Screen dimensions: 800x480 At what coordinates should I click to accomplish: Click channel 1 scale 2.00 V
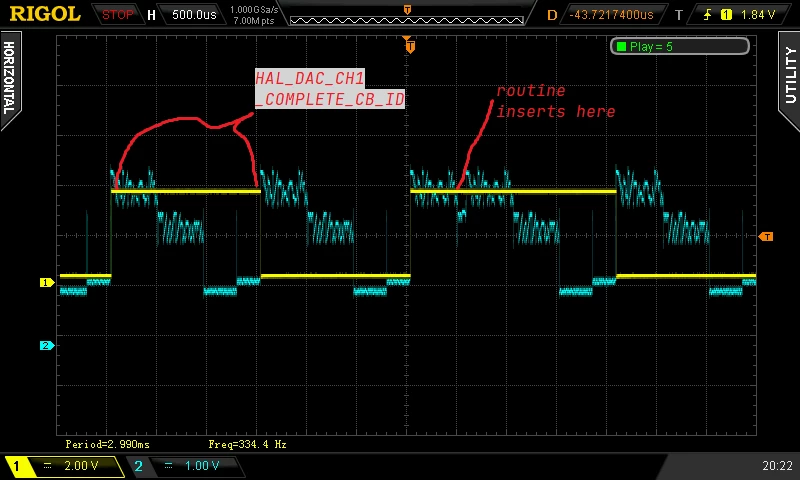click(81, 466)
